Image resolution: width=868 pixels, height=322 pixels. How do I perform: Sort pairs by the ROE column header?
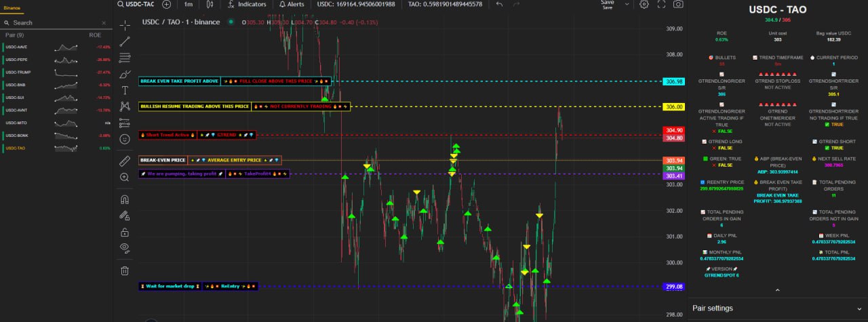click(95, 35)
